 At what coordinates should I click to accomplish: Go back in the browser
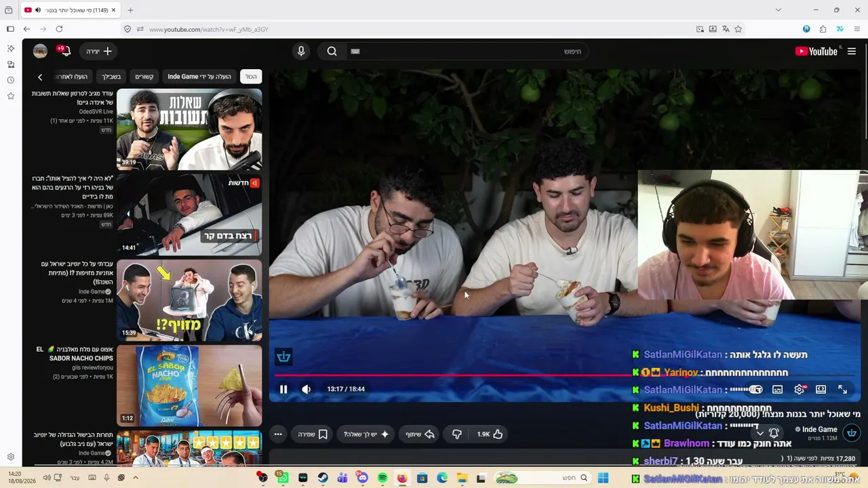point(26,29)
